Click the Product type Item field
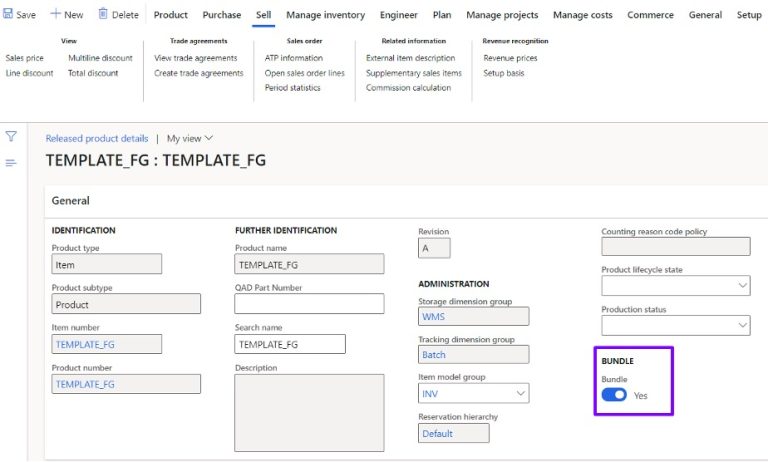The height and width of the screenshot is (462, 768). 107,264
